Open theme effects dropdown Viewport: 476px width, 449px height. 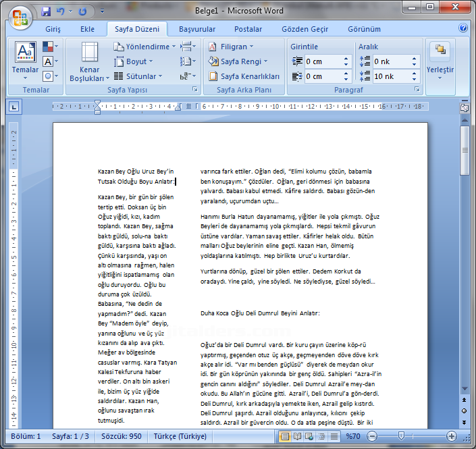pos(50,76)
